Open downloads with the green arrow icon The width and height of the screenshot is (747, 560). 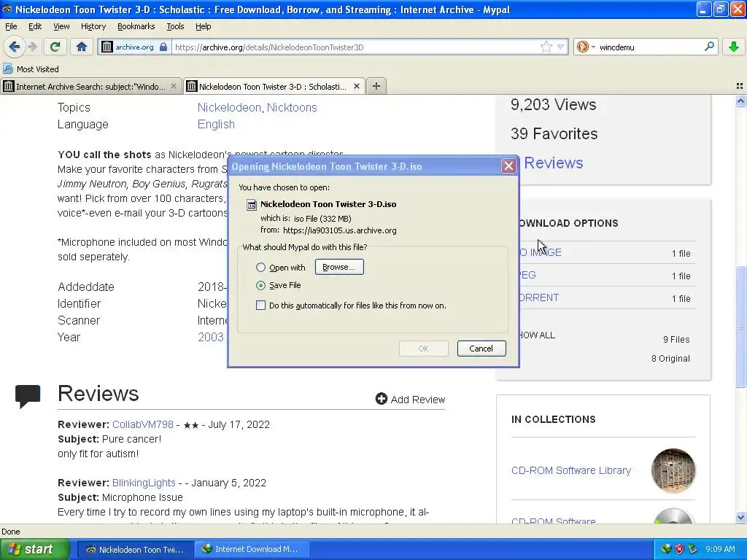pos(734,47)
